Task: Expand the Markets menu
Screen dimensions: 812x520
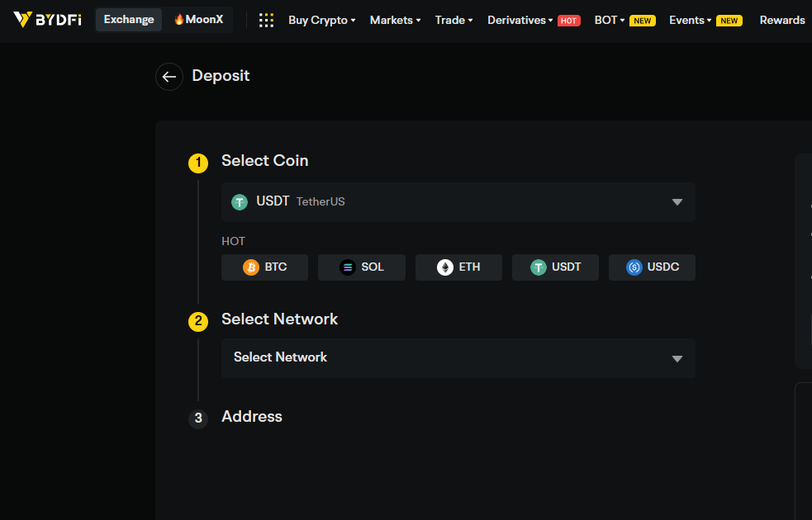Action: point(395,20)
